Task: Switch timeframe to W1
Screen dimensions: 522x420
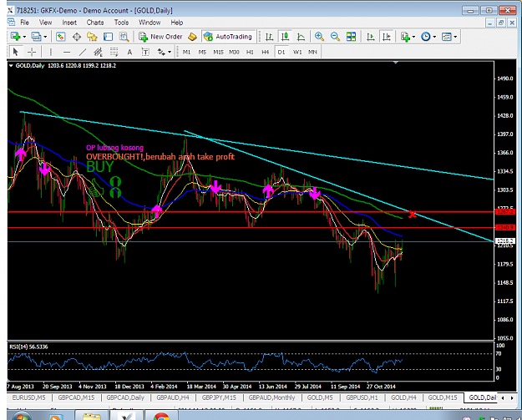Action: coord(297,52)
